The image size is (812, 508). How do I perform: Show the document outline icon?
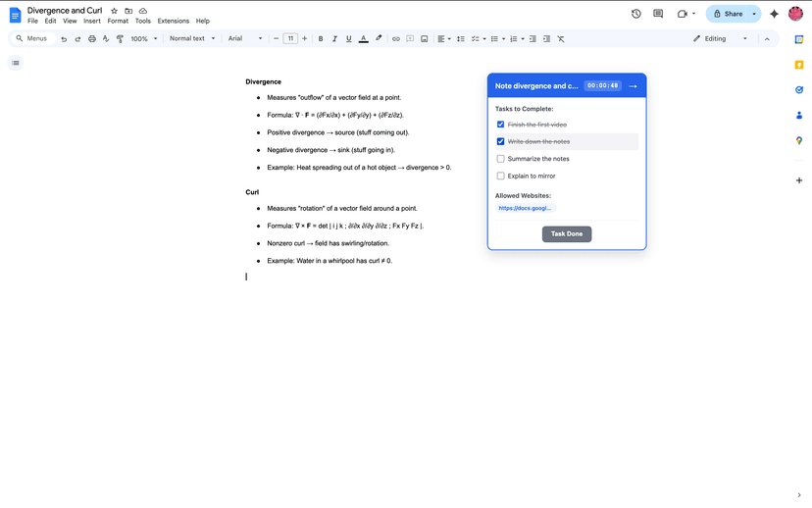pos(16,63)
